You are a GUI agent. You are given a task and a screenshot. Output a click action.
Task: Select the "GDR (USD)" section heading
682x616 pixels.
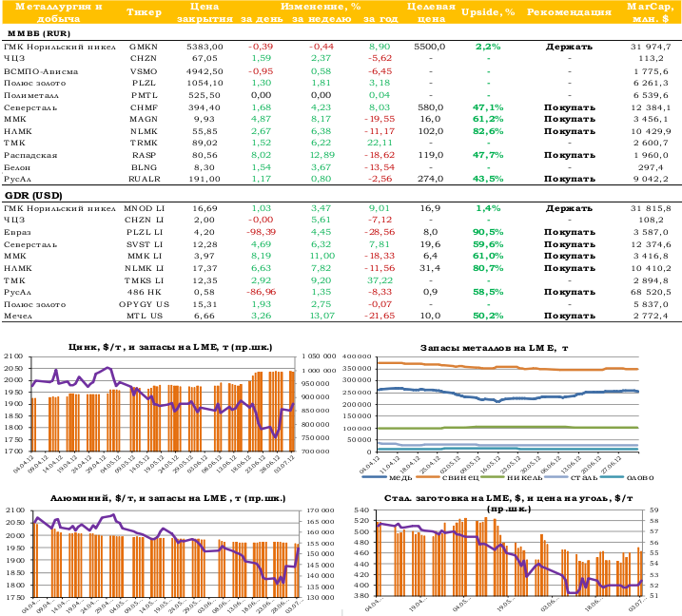pos(33,195)
